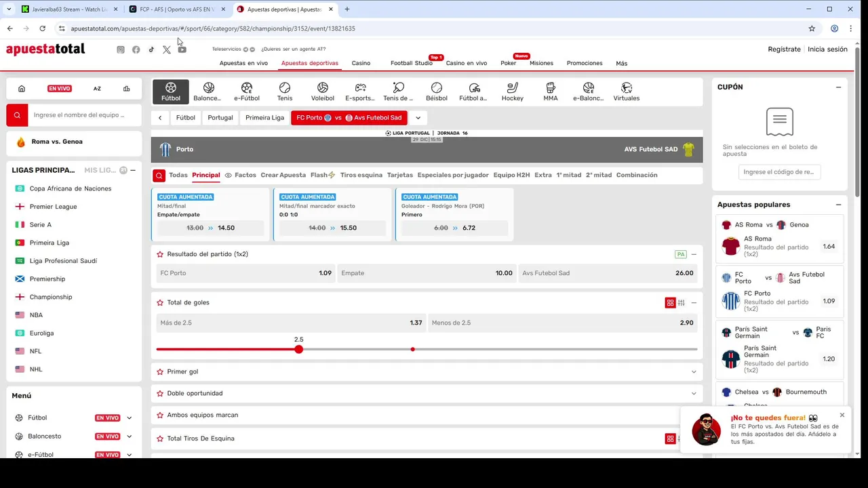Switch to the Todas market tab

pyautogui.click(x=178, y=175)
